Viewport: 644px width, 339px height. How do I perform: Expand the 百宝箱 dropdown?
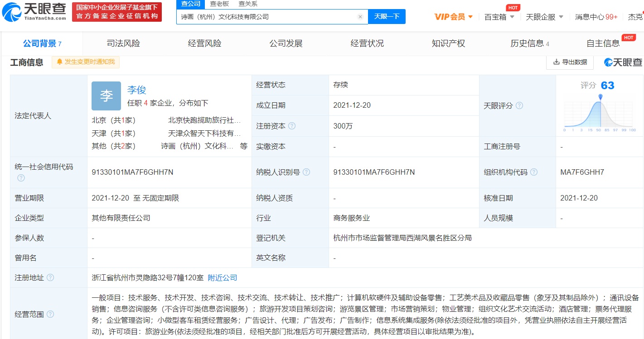click(499, 17)
